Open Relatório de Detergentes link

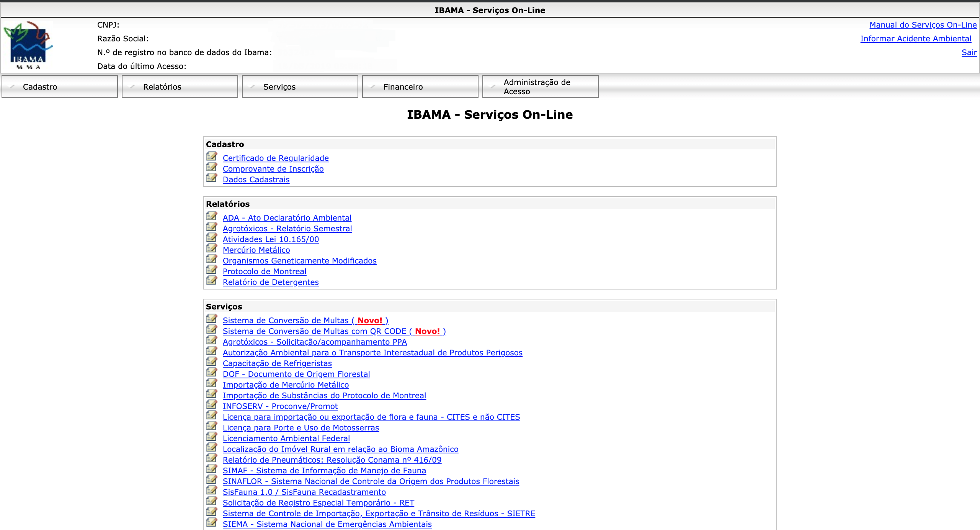(271, 282)
